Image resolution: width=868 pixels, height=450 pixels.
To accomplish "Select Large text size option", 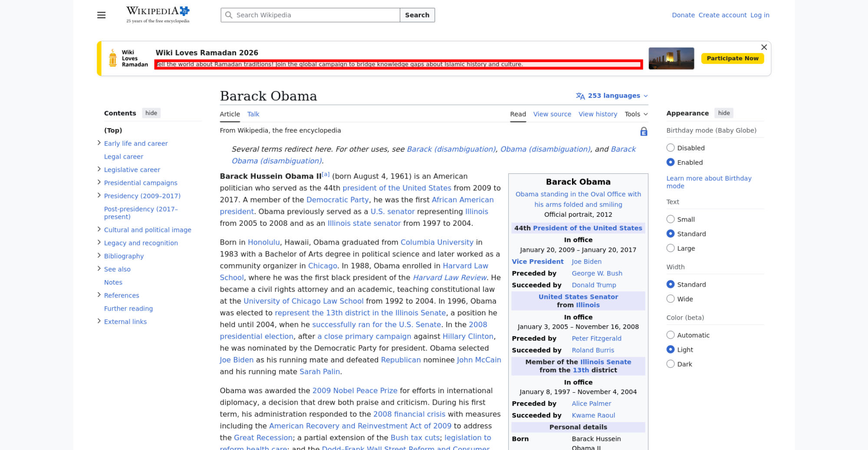I will pyautogui.click(x=671, y=248).
